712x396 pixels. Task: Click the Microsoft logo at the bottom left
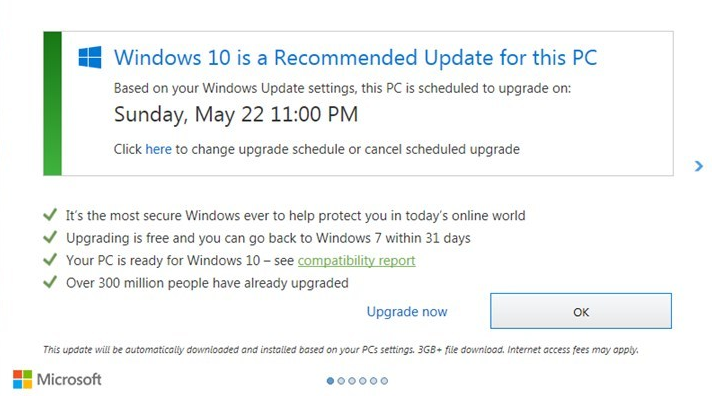coord(57,379)
